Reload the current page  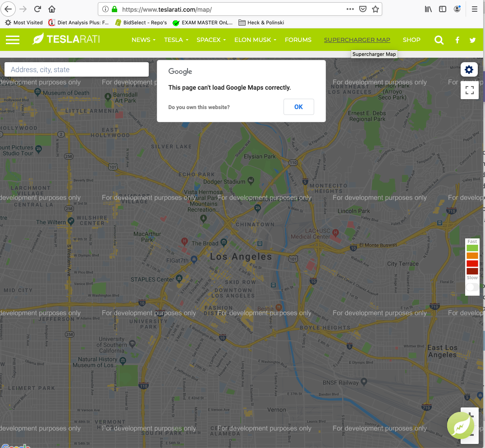tap(37, 9)
